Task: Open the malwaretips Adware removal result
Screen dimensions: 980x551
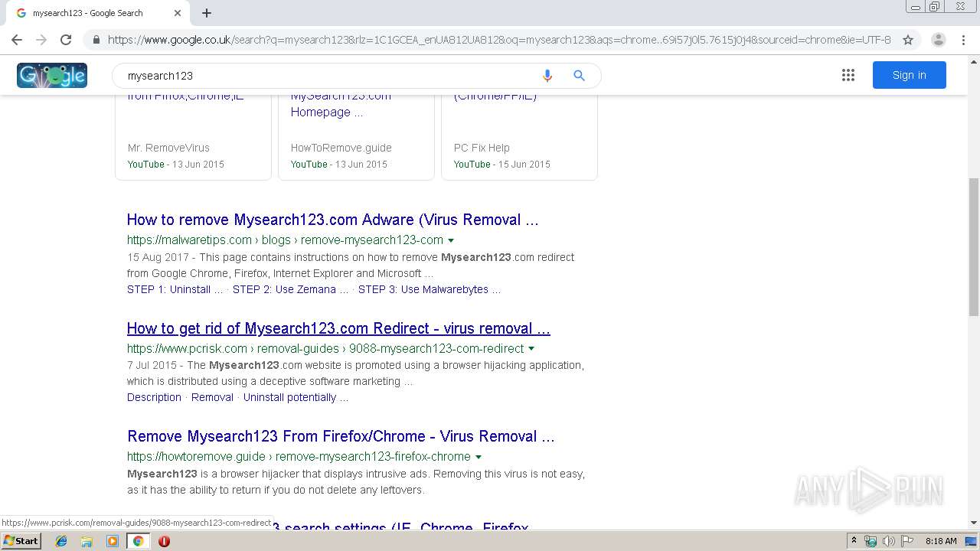Action: (333, 220)
